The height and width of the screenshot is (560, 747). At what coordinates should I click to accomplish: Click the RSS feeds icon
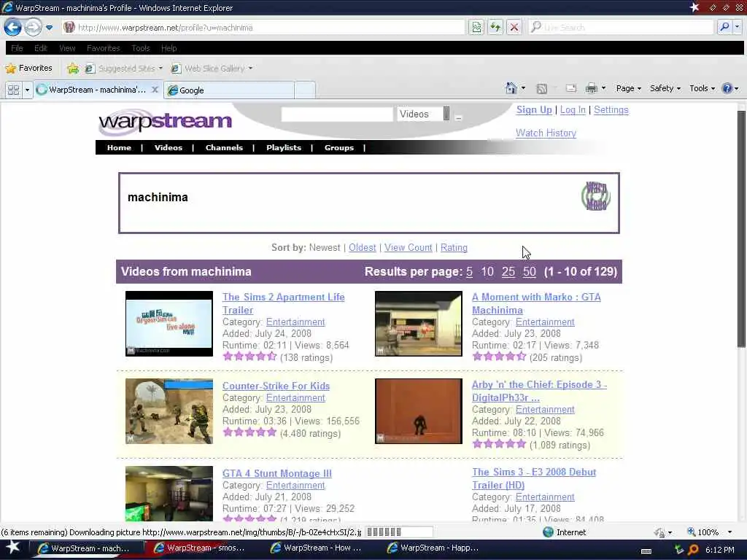tap(542, 88)
